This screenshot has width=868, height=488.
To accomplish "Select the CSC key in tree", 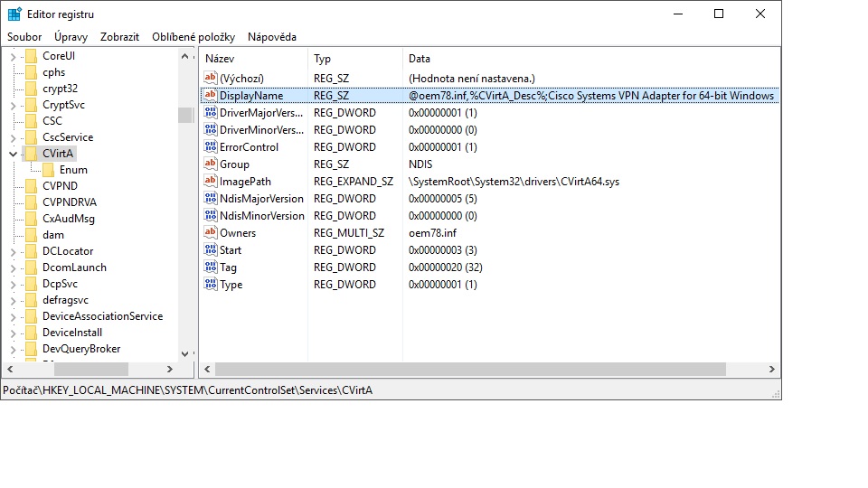I will click(52, 120).
